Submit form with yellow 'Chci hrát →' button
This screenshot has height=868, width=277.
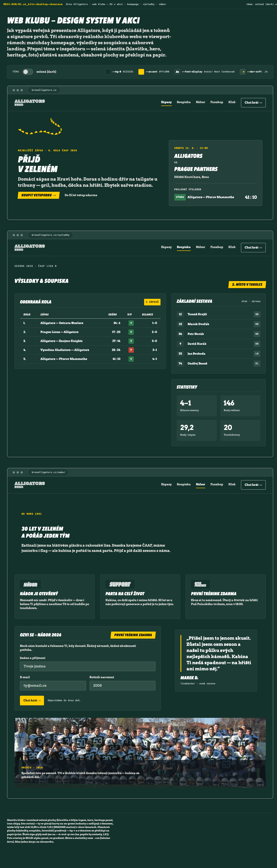coord(32,701)
